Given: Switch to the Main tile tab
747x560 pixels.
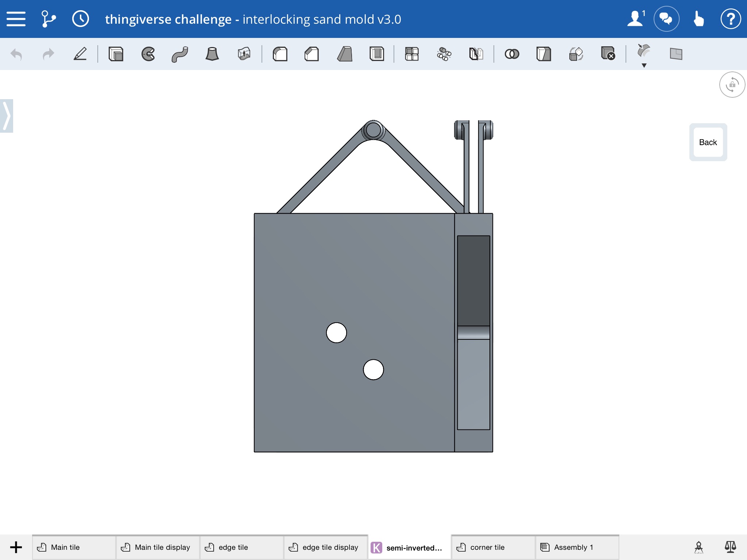Looking at the screenshot, I should (74, 547).
